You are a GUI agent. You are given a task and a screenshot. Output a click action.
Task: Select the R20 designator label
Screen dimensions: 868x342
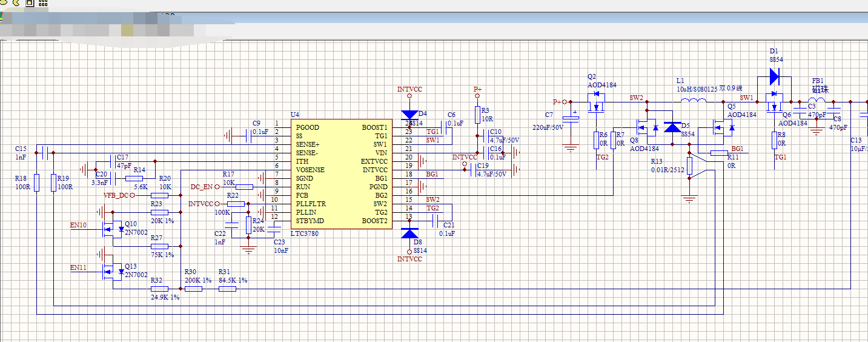[164, 178]
